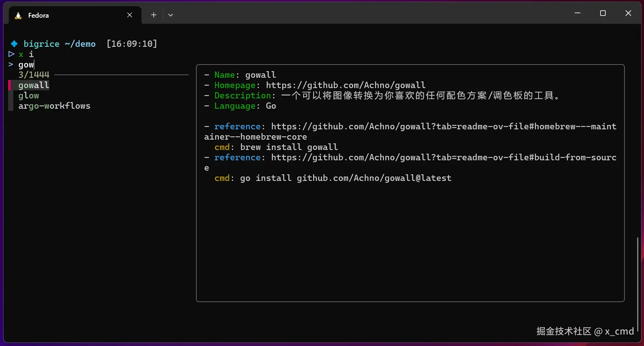644x346 pixels.
Task: Click the 'brew install gowall' command text
Action: [289, 147]
